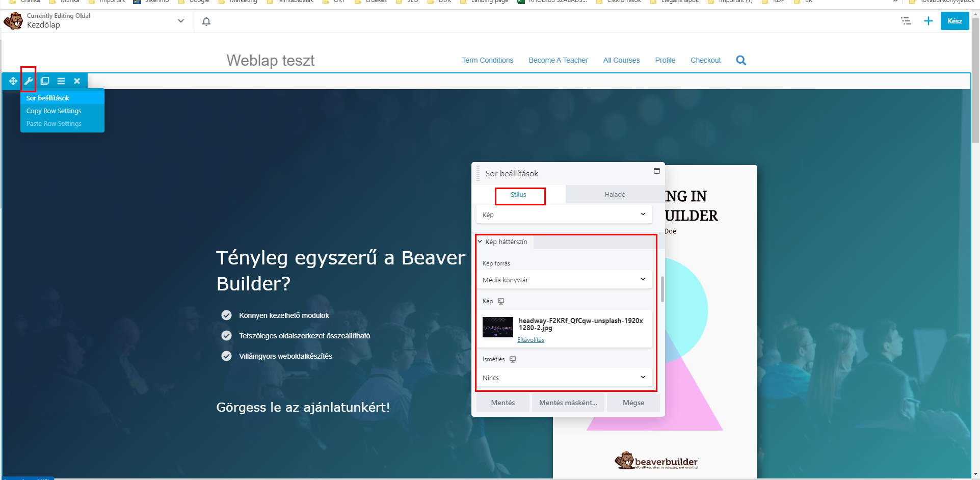The width and height of the screenshot is (980, 480).
Task: Open the site search magnifier
Action: [741, 60]
